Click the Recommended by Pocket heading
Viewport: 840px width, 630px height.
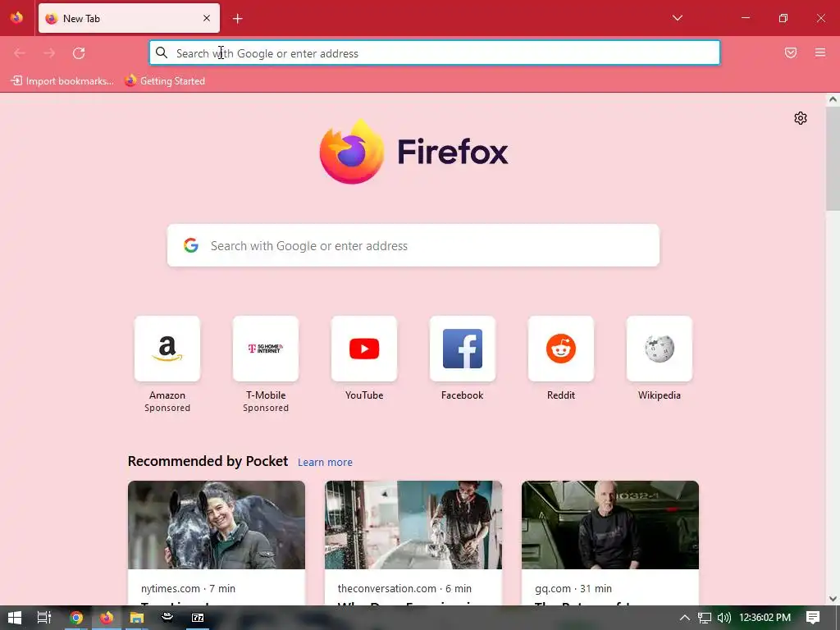pyautogui.click(x=208, y=461)
